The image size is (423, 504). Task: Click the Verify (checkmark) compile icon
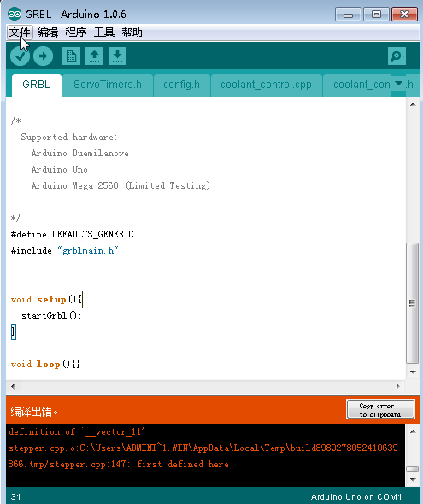[20, 56]
